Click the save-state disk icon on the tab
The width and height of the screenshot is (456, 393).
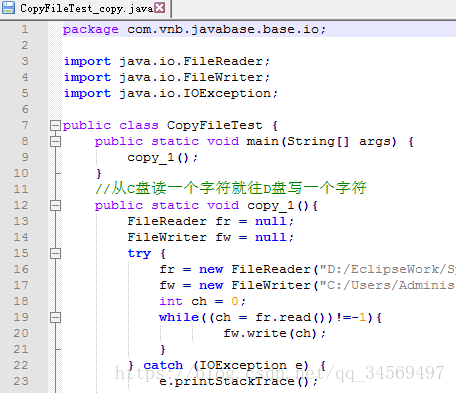point(8,8)
